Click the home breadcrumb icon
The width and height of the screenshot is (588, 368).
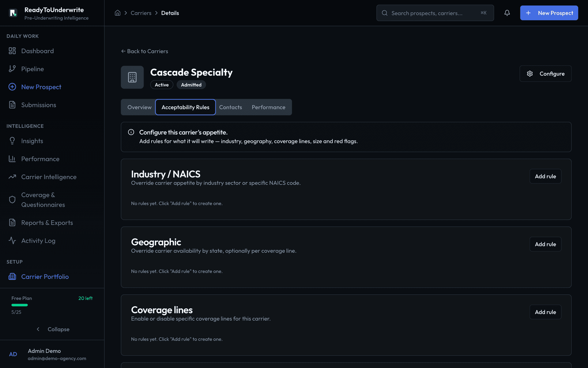118,13
